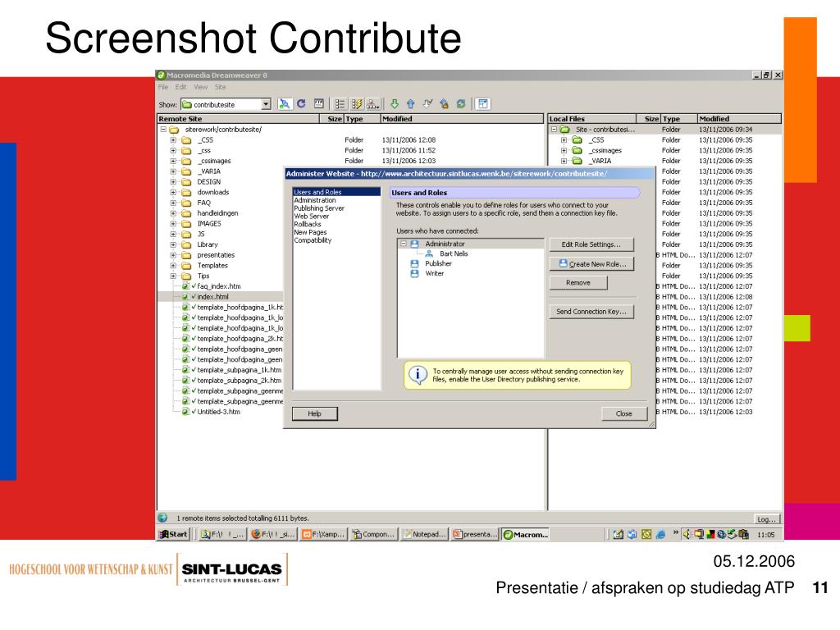Viewport: 840px width, 630px height.
Task: Click the Check In files padlock icon
Action: click(x=444, y=104)
